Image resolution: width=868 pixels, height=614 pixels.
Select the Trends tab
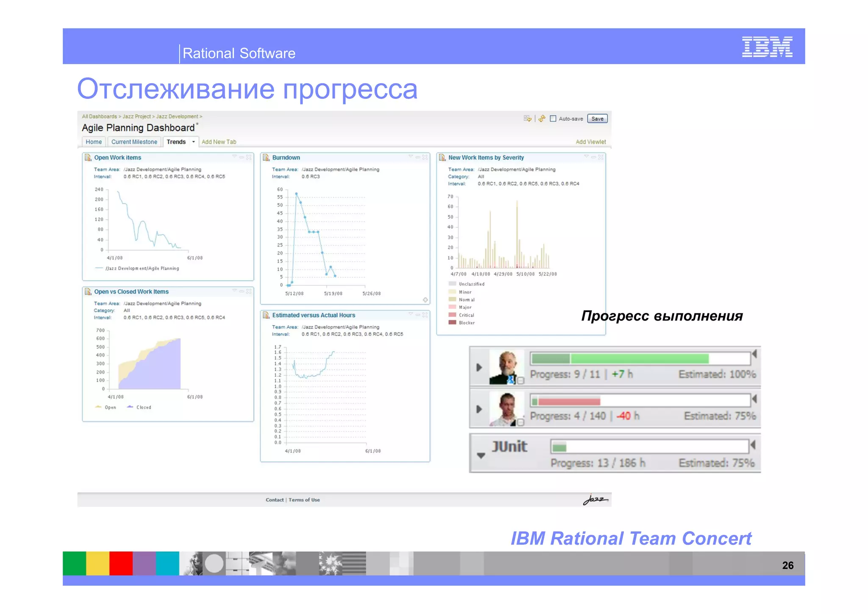click(176, 142)
